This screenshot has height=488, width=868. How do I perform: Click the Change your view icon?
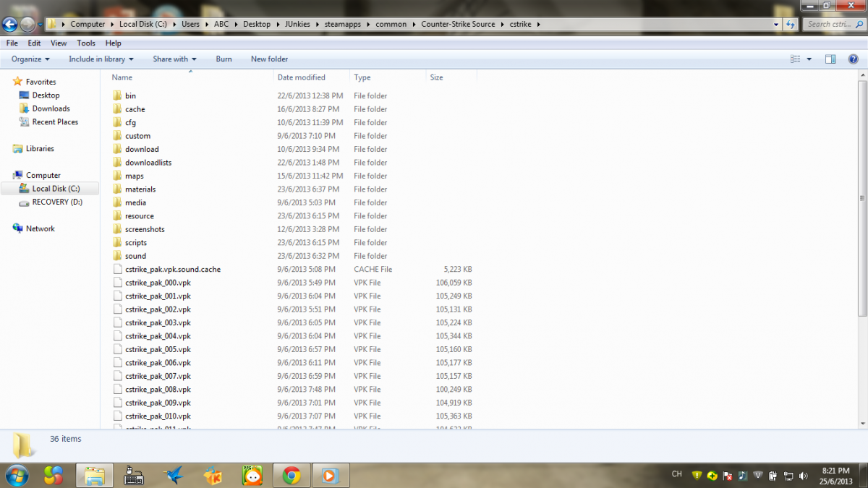[796, 59]
